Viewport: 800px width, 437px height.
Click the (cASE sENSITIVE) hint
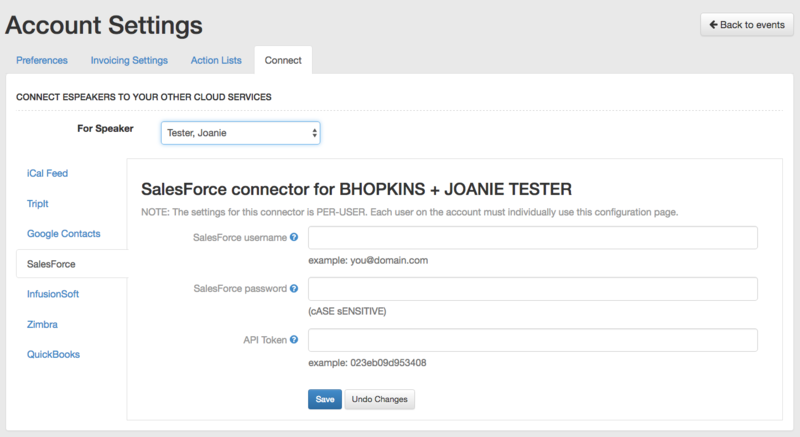click(x=347, y=311)
